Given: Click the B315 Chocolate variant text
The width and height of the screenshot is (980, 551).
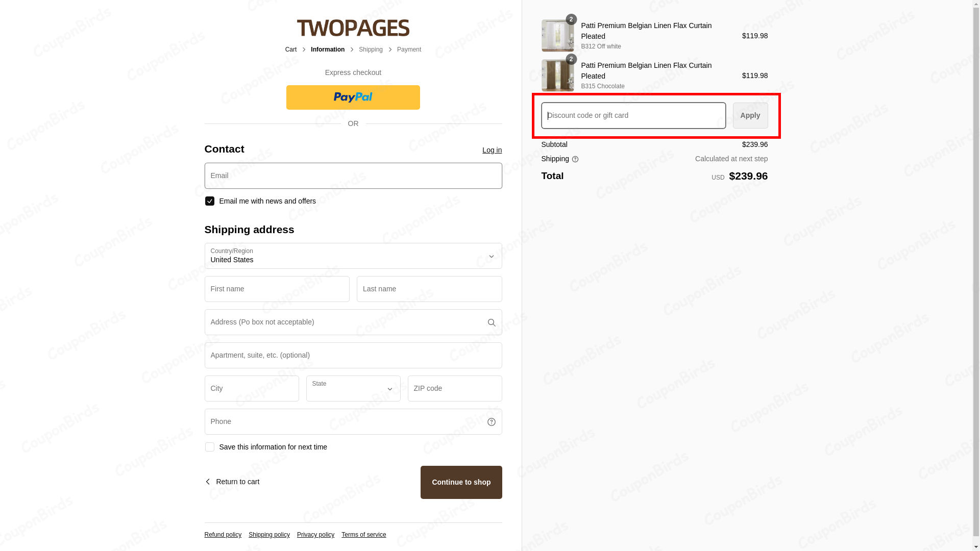Looking at the screenshot, I should pos(602,86).
